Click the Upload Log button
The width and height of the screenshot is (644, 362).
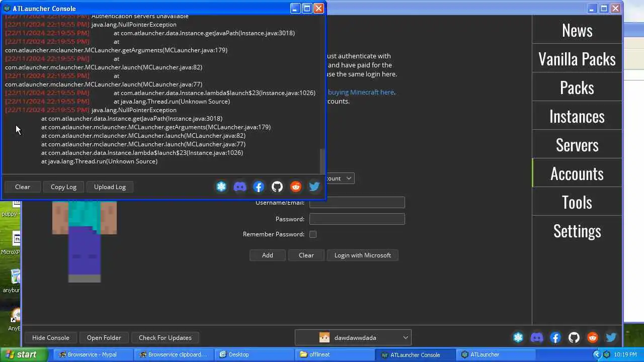pos(110,187)
